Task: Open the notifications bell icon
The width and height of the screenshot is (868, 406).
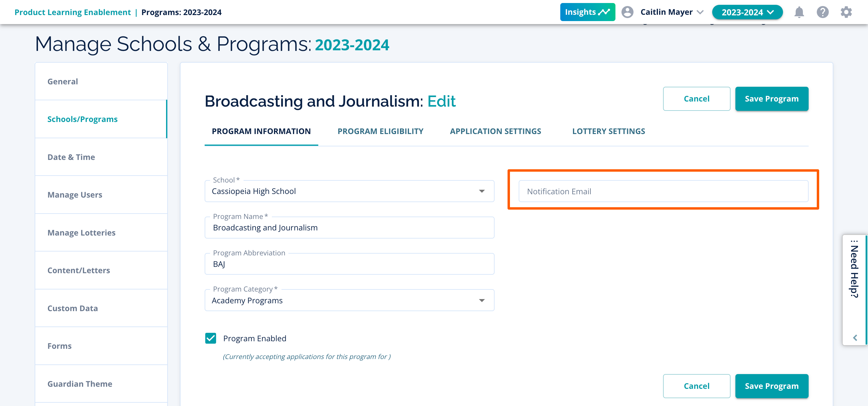Action: [x=799, y=12]
